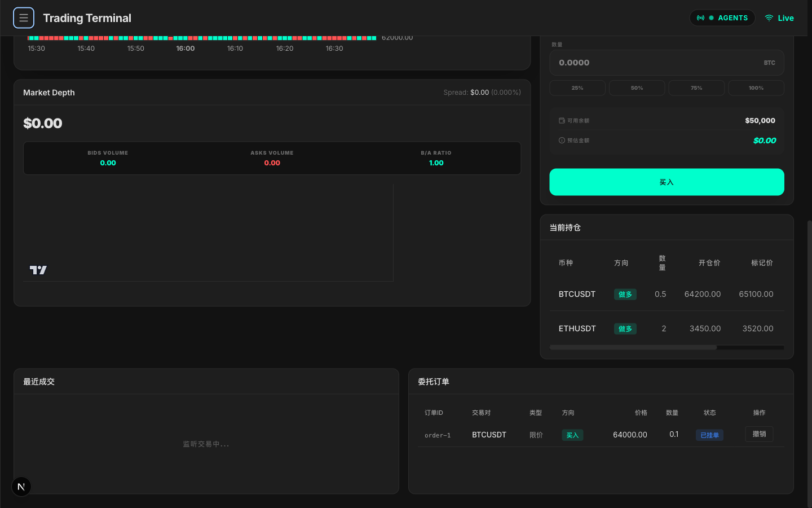This screenshot has width=812, height=508.
Task: Click the info icon beside estimated amount
Action: pos(562,141)
